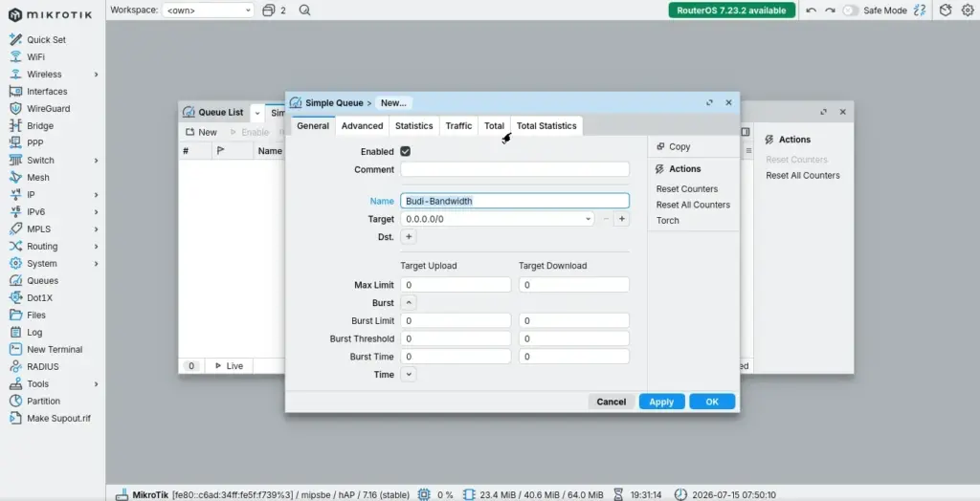Click the undo arrow in top bar
The width and height of the screenshot is (980, 501).
(x=812, y=10)
